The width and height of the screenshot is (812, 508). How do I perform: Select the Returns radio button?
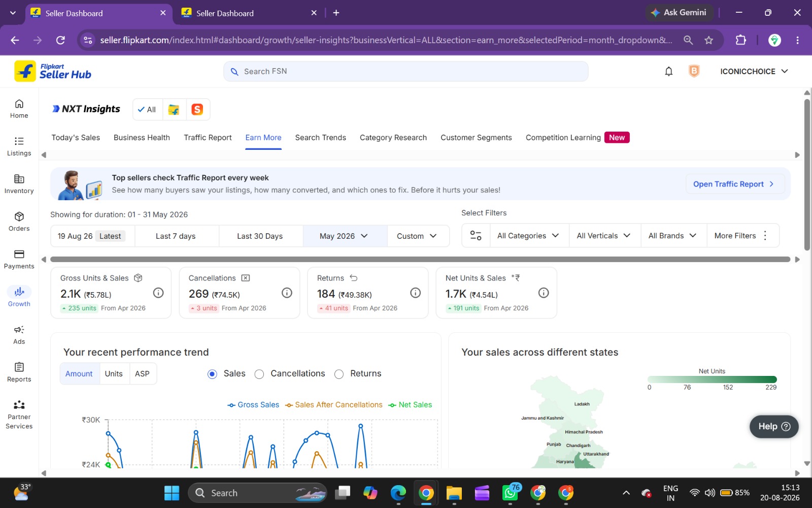(x=339, y=374)
